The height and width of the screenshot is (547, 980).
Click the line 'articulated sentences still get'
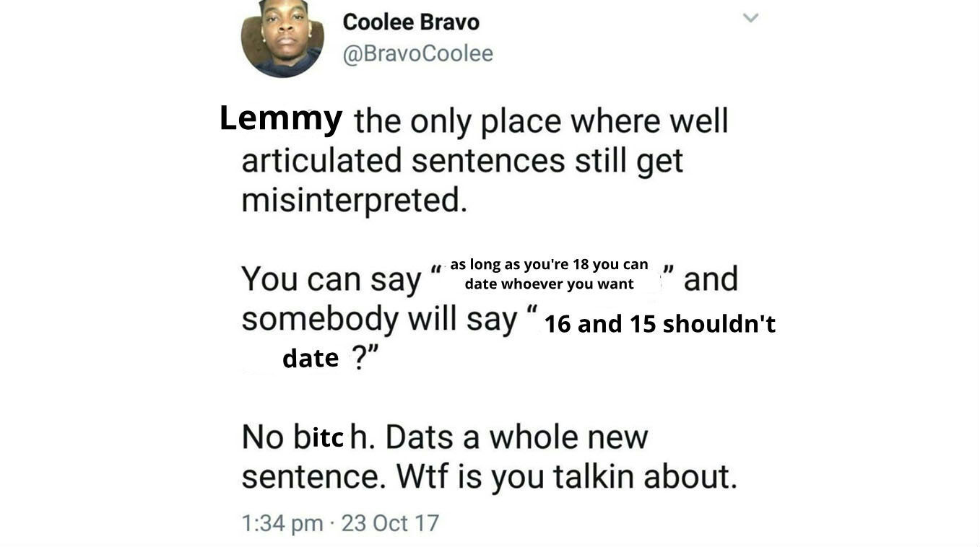462,161
